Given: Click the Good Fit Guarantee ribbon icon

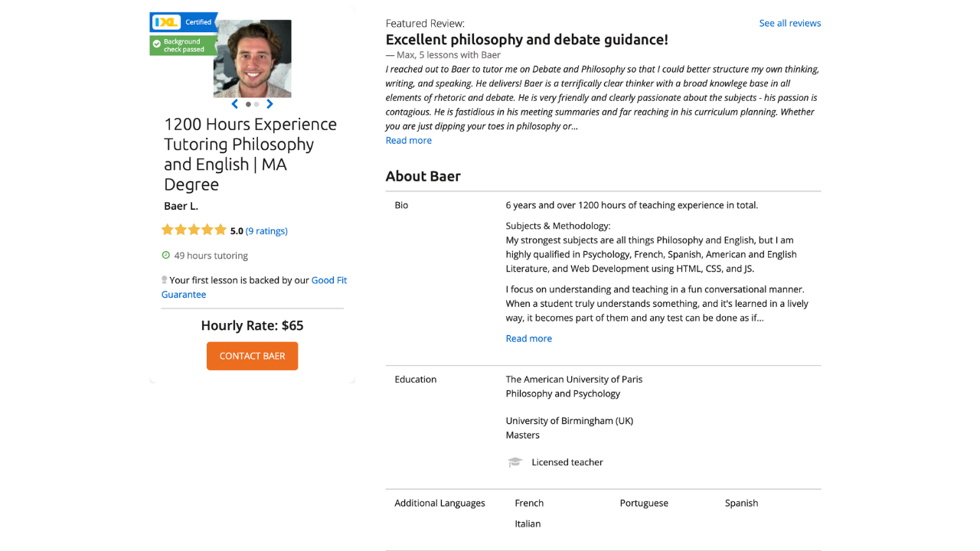Looking at the screenshot, I should click(x=164, y=280).
